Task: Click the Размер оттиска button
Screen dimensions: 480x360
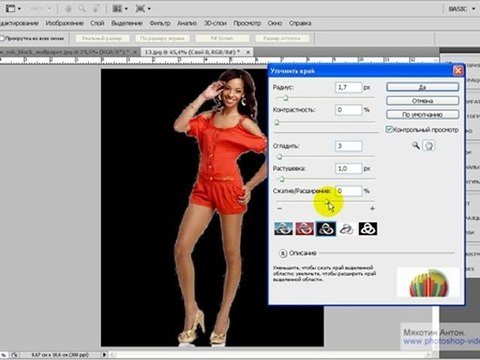Action: coord(282,39)
